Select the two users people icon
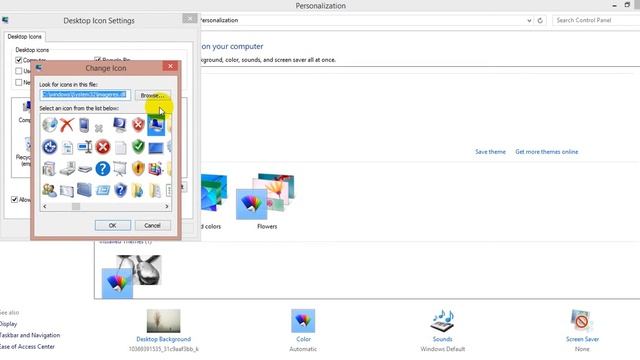The width and height of the screenshot is (640, 360). 50,190
